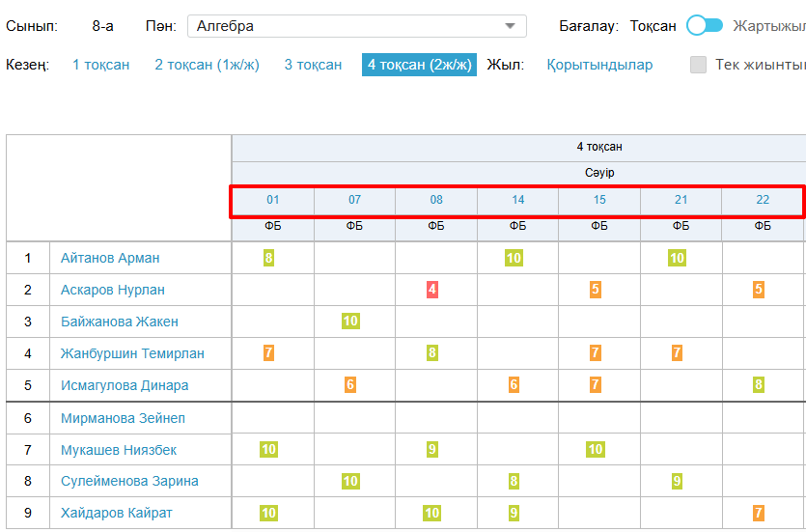Select the active 4 тоқсан (2ж/ж) tab
This screenshot has width=806, height=532.
click(x=419, y=65)
